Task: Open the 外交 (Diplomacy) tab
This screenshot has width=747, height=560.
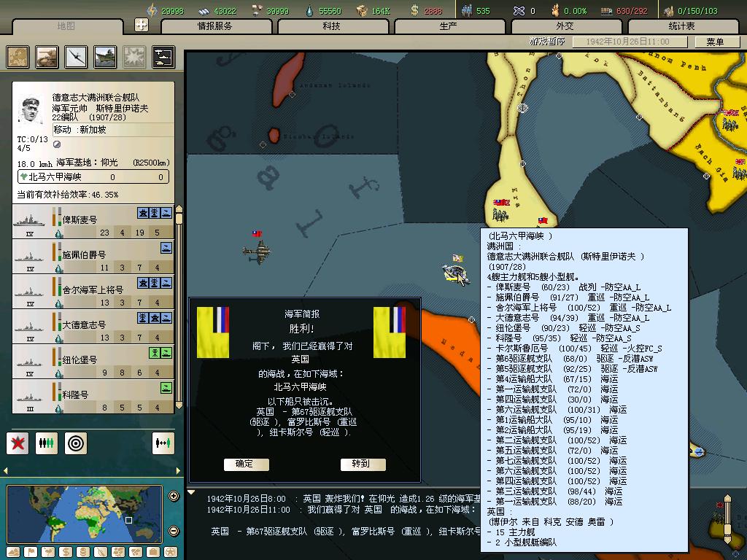Action: coord(565,26)
